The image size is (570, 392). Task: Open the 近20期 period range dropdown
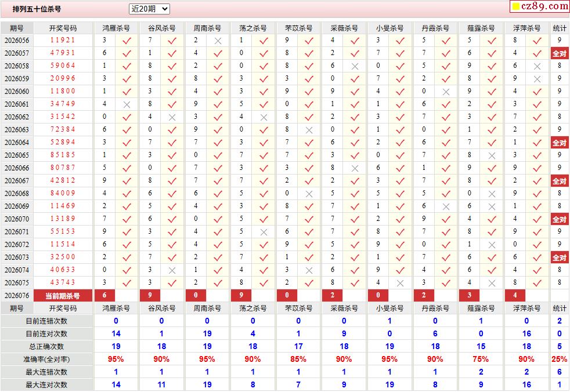pyautogui.click(x=149, y=9)
